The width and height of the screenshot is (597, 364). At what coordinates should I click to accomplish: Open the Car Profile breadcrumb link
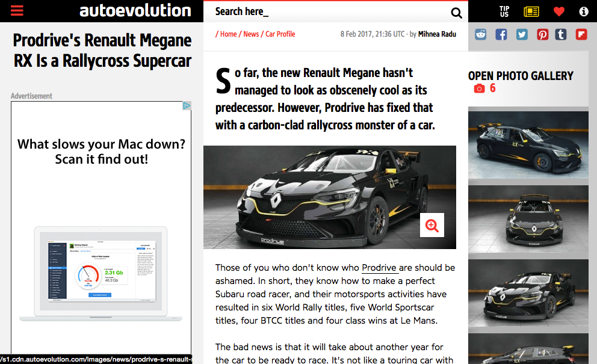click(x=280, y=34)
